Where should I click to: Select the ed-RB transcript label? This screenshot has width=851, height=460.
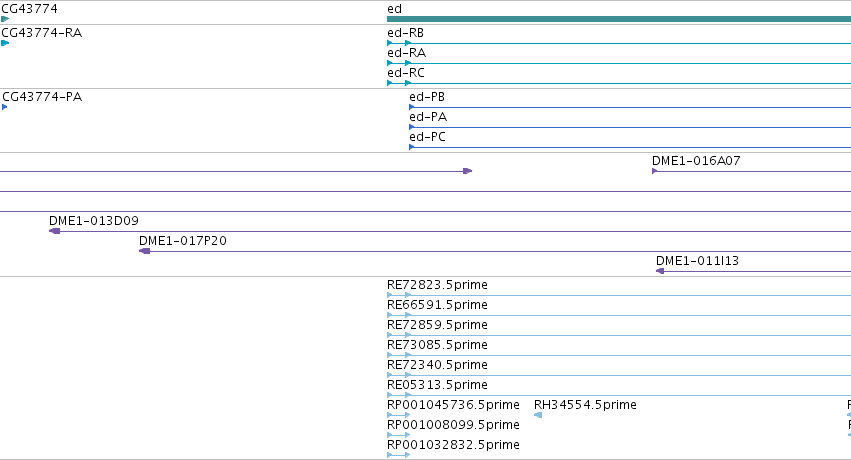coord(405,33)
